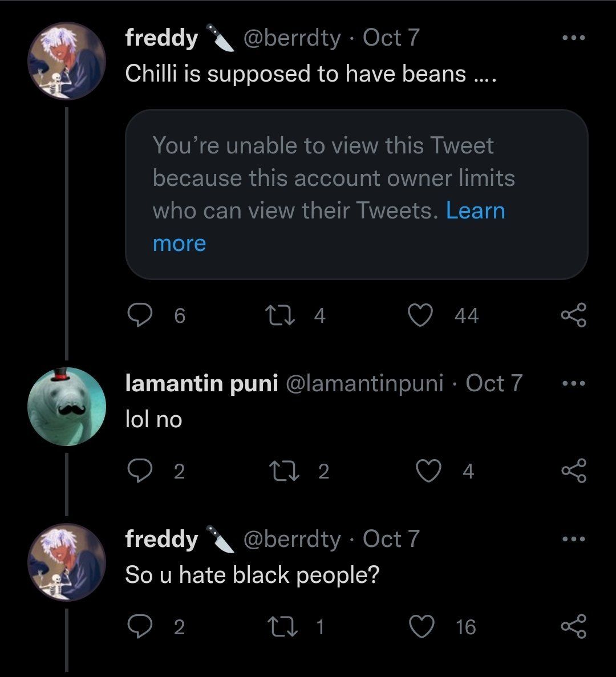
Task: Open more options on lamantin puni's tweet
Action: coord(573,384)
